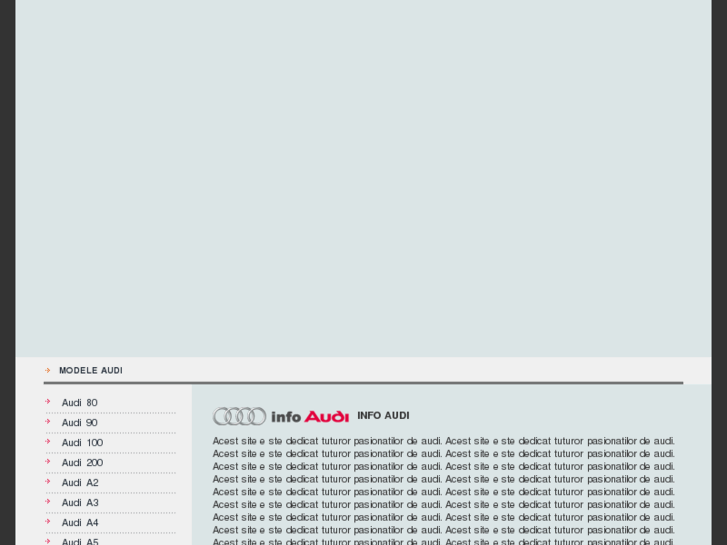727x545 pixels.
Task: Click the INFO AUDI heading text
Action: (383, 416)
